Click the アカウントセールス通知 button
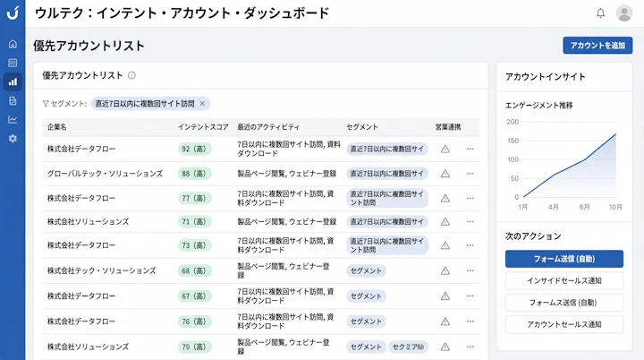This screenshot has width=644, height=360. click(563, 324)
